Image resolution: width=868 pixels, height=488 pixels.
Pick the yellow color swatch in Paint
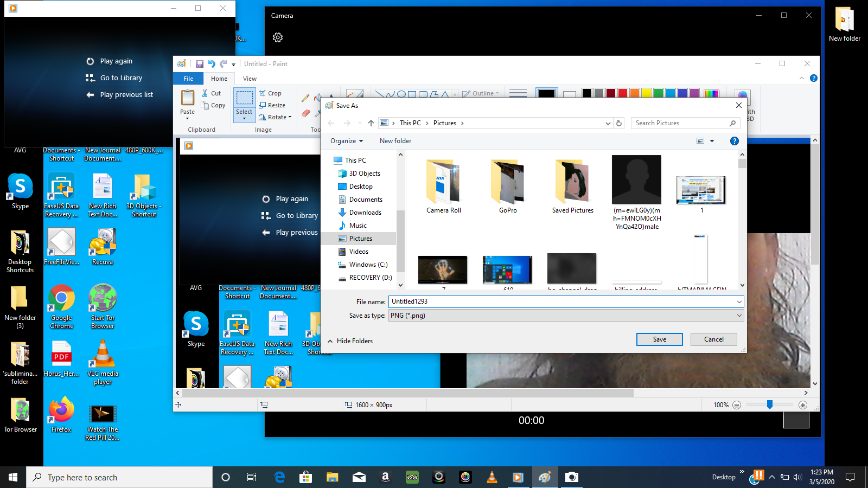coord(646,93)
